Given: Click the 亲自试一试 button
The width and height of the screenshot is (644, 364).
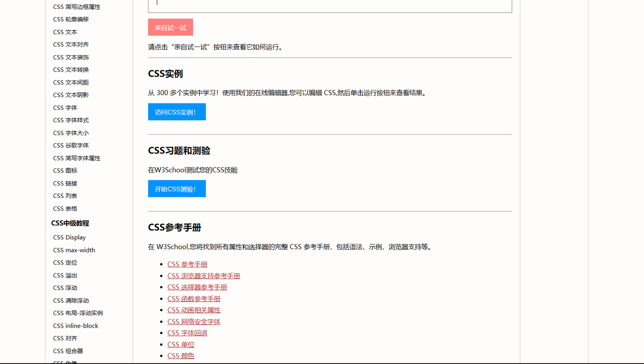Looking at the screenshot, I should [170, 27].
